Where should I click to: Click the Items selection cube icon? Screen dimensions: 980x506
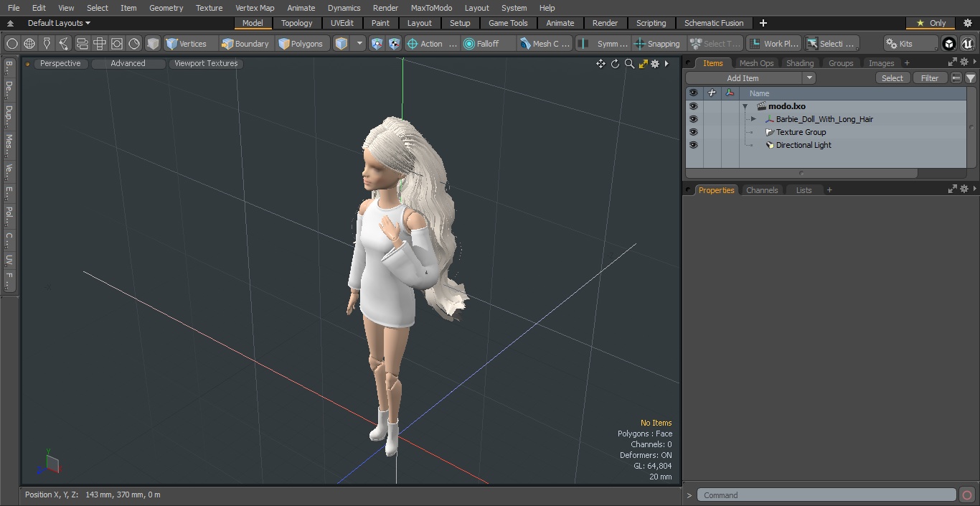click(x=341, y=44)
